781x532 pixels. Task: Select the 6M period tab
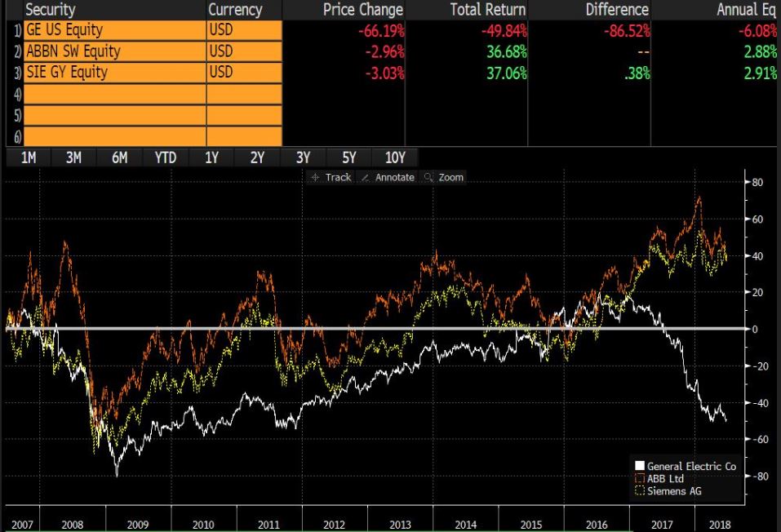pyautogui.click(x=119, y=158)
